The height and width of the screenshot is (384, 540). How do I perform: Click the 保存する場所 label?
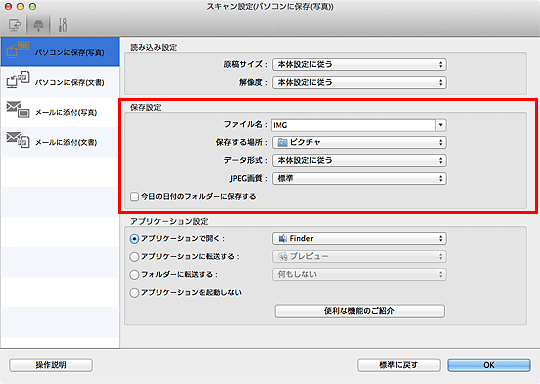click(x=242, y=142)
